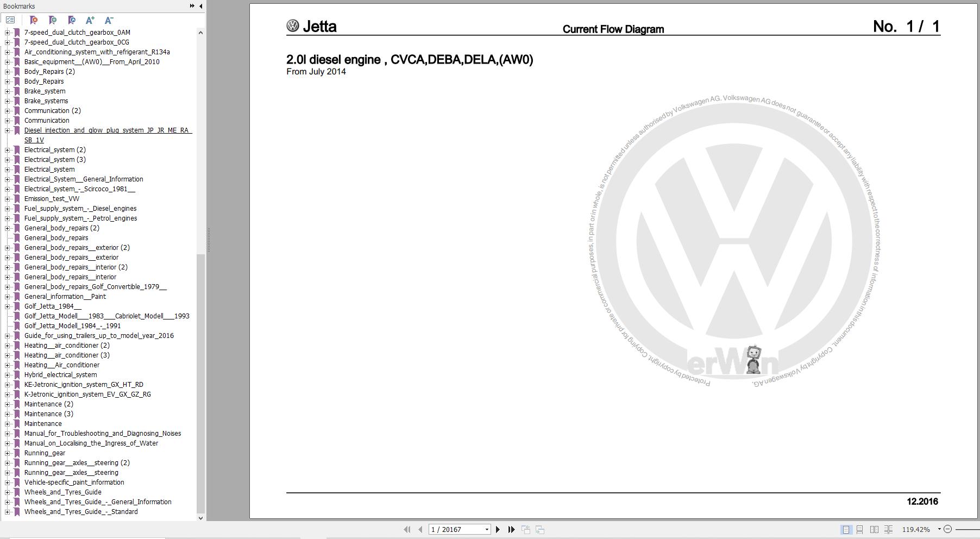980x539 pixels.
Task: Expand the Diesel_injection_and_glow_plug_system bookmark
Action: click(8, 130)
